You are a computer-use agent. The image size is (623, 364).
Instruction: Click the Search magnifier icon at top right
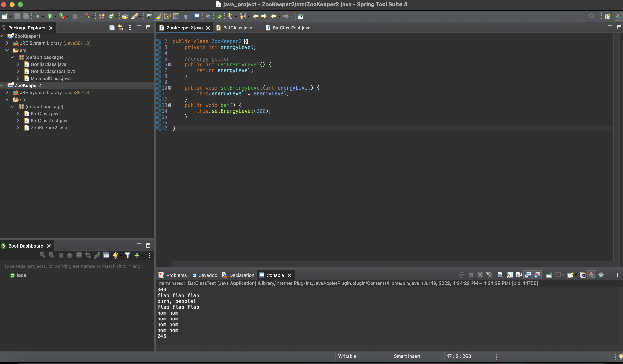pos(592,16)
